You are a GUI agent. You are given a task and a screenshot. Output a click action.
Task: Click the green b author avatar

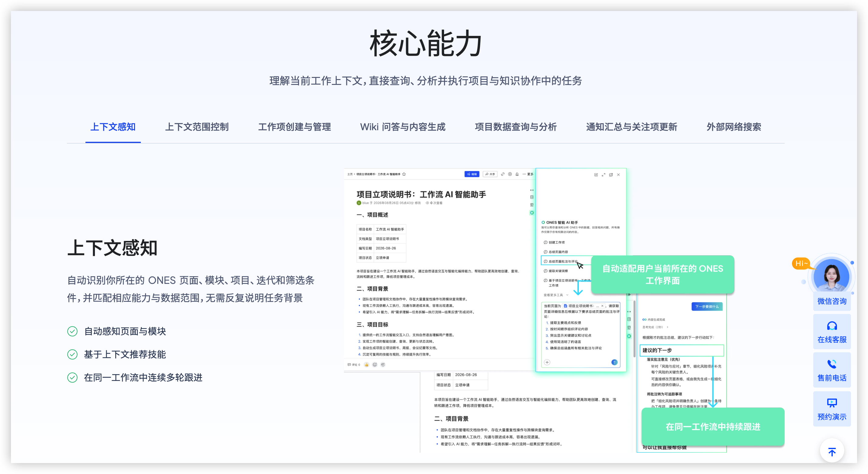(359, 203)
